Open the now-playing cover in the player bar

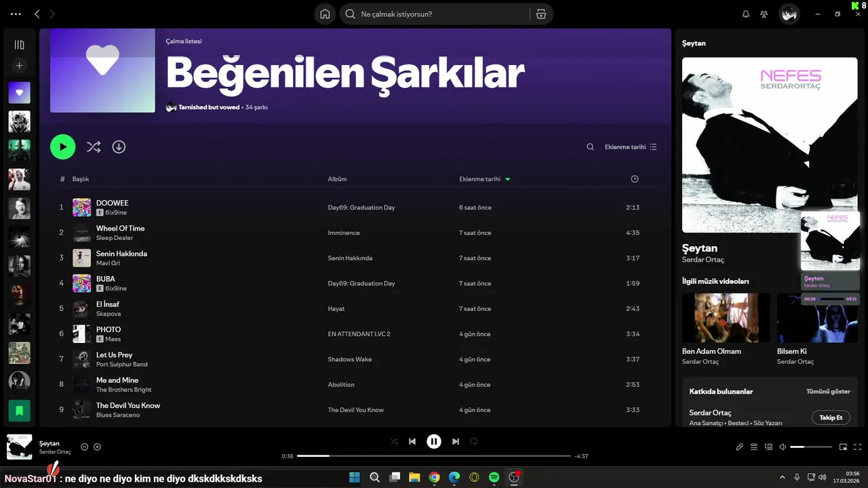click(x=19, y=447)
